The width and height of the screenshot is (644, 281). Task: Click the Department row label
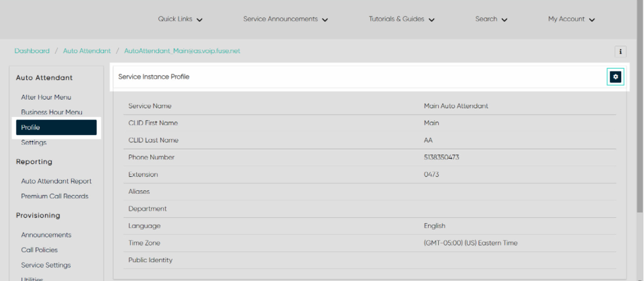point(147,208)
